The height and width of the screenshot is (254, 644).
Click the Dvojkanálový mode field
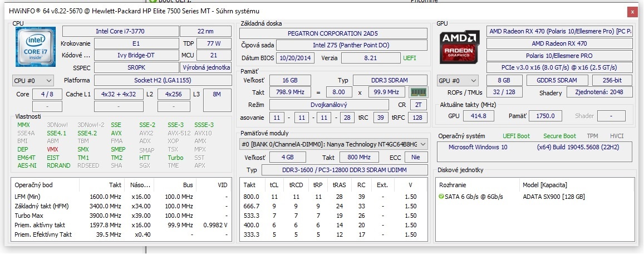(x=328, y=105)
